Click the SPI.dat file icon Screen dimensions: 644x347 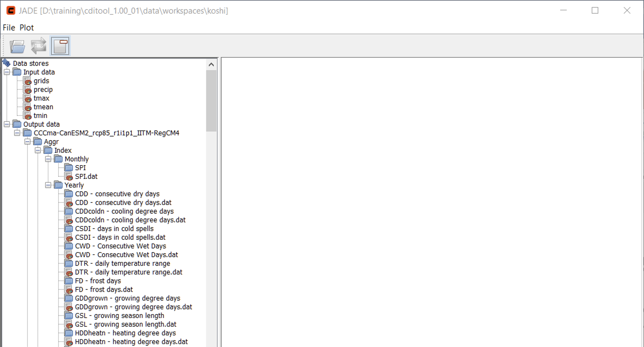69,176
